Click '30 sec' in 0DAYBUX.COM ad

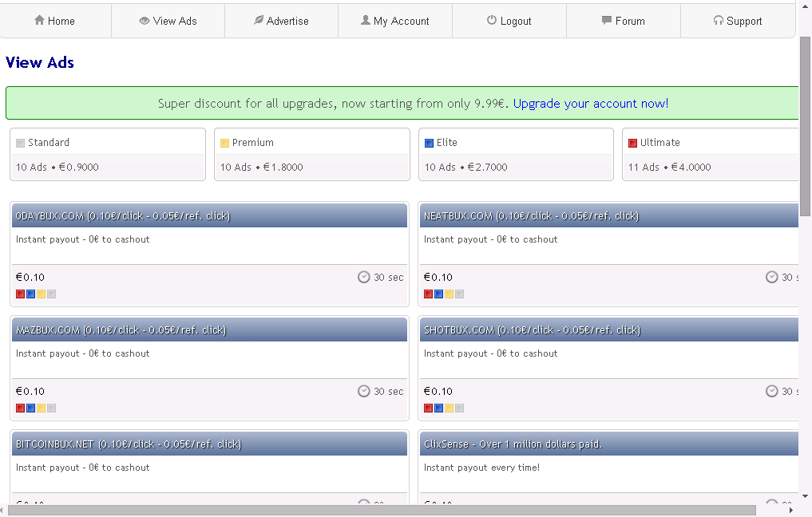(388, 278)
